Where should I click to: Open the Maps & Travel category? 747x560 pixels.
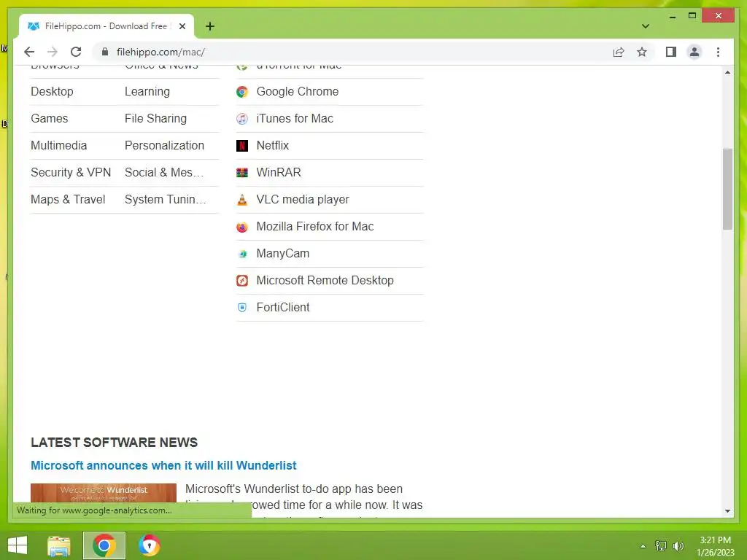pyautogui.click(x=68, y=200)
